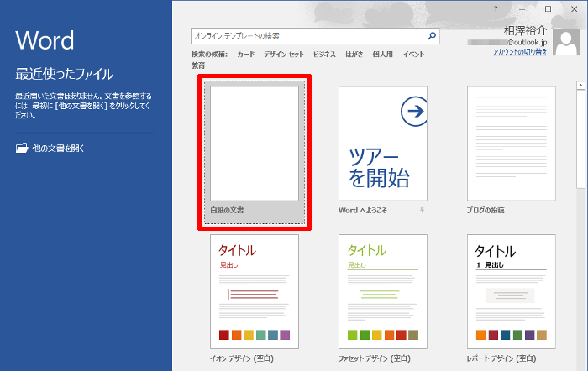Viewport: 588px width, 371px height.
Task: Select the イオン デザイン (空白) template
Action: click(255, 291)
